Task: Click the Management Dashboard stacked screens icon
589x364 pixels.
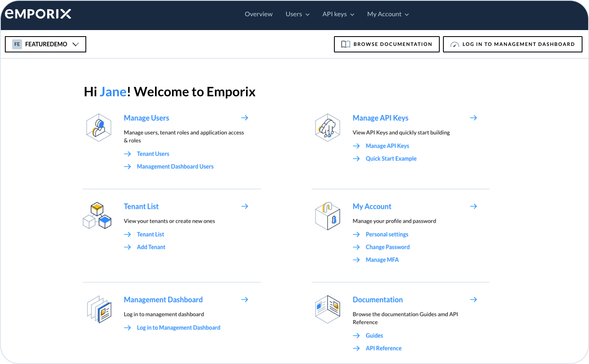Action: click(99, 309)
